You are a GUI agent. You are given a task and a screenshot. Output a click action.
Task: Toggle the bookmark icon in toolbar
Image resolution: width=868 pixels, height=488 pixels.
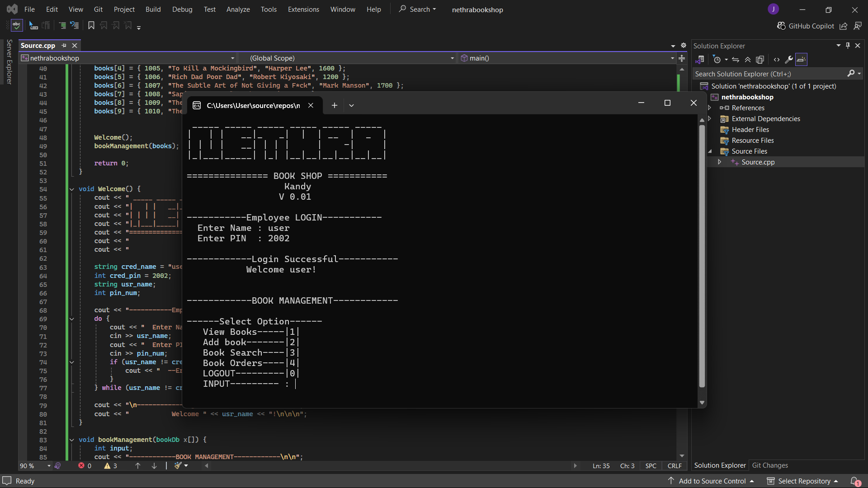(x=91, y=26)
